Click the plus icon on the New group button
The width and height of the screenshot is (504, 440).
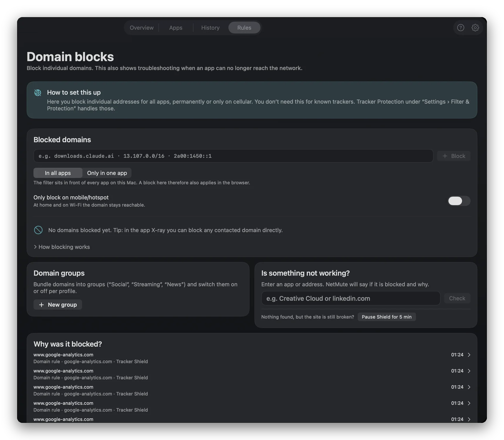tap(42, 305)
